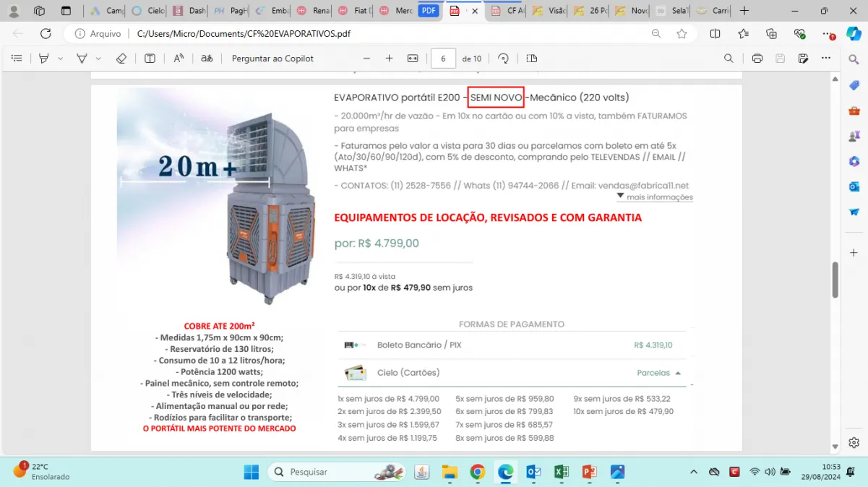Image resolution: width=868 pixels, height=487 pixels.
Task: Toggle split screen in browser toolbar
Action: click(715, 33)
